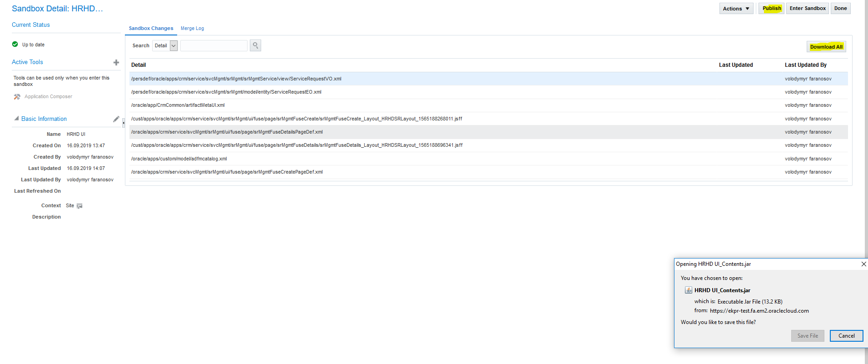
Task: Click the jar file icon in dialog
Action: click(689, 290)
